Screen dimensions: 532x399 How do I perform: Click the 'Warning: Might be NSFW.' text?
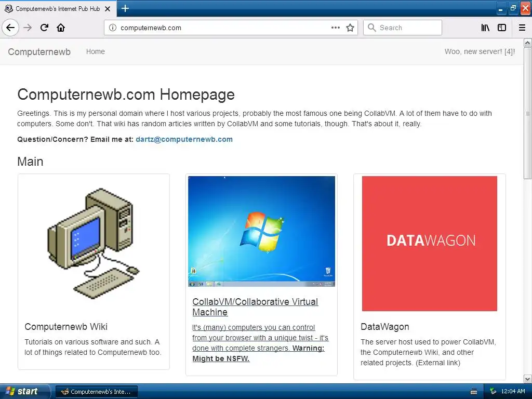258,353
